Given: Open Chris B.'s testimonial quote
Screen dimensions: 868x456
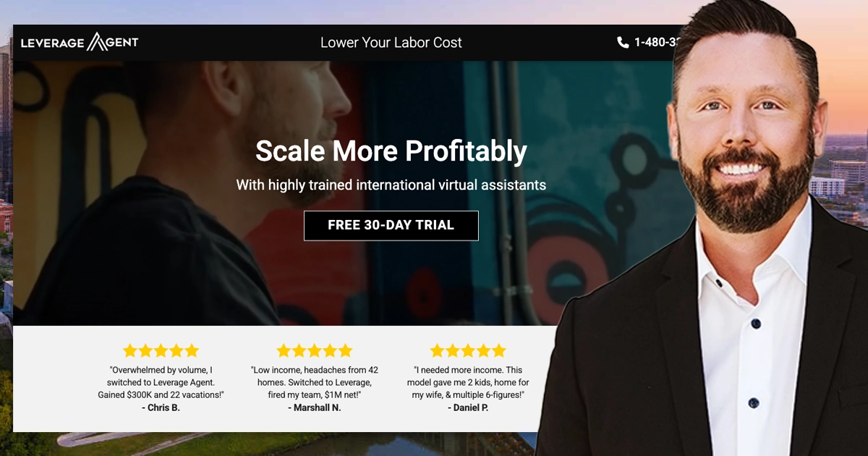Looking at the screenshot, I should 161,382.
